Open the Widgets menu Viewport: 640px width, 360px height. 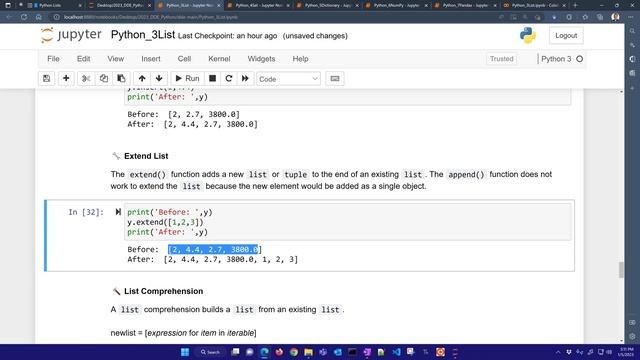[x=261, y=59]
